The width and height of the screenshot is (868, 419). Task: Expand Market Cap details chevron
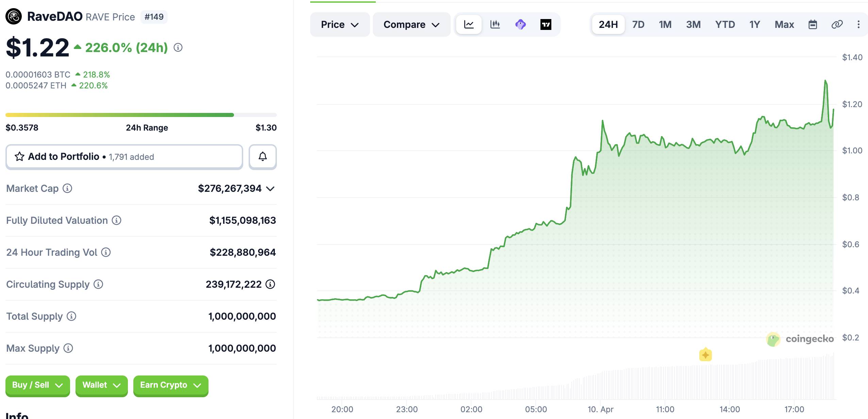[270, 189]
